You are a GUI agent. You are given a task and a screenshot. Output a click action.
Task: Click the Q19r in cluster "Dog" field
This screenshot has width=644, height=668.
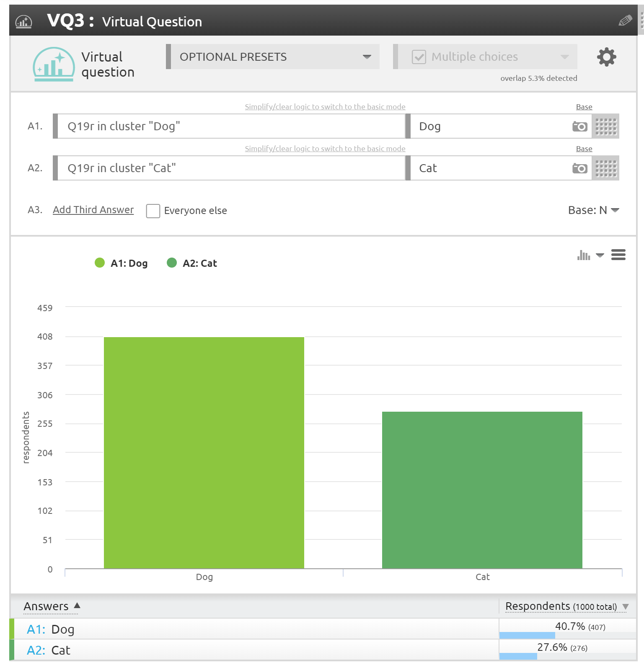click(230, 126)
